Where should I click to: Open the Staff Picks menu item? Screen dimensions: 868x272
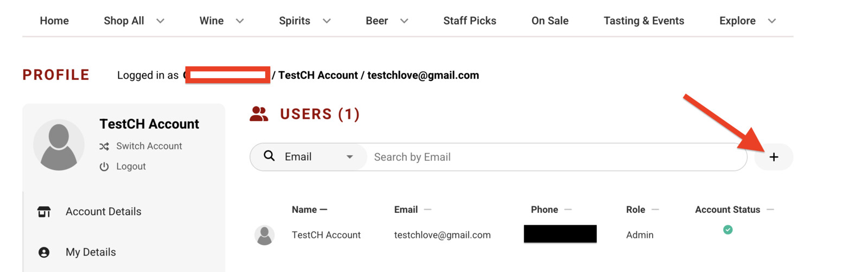coord(469,21)
